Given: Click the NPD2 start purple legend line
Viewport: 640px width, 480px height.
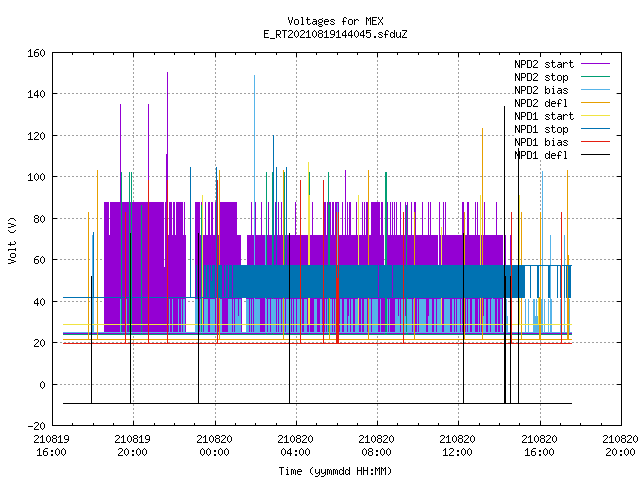Looking at the screenshot, I should (595, 64).
